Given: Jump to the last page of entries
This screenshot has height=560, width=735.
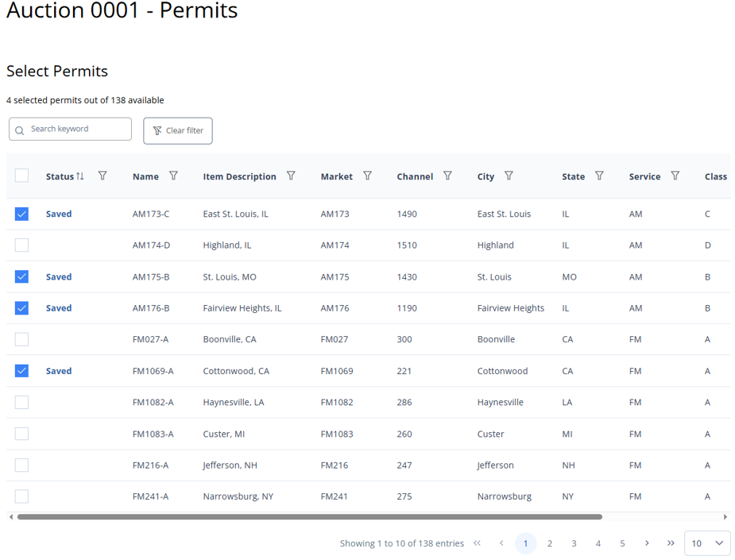Looking at the screenshot, I should pos(671,543).
